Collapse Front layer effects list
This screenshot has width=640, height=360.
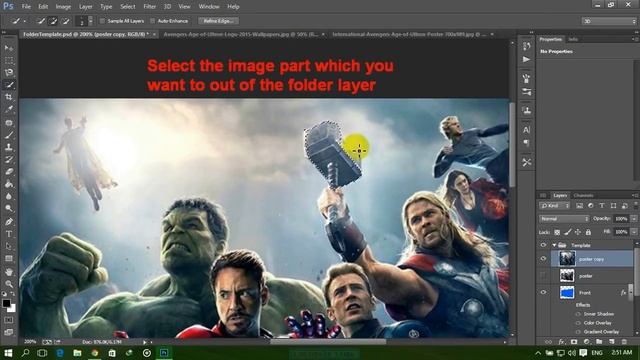(631, 292)
